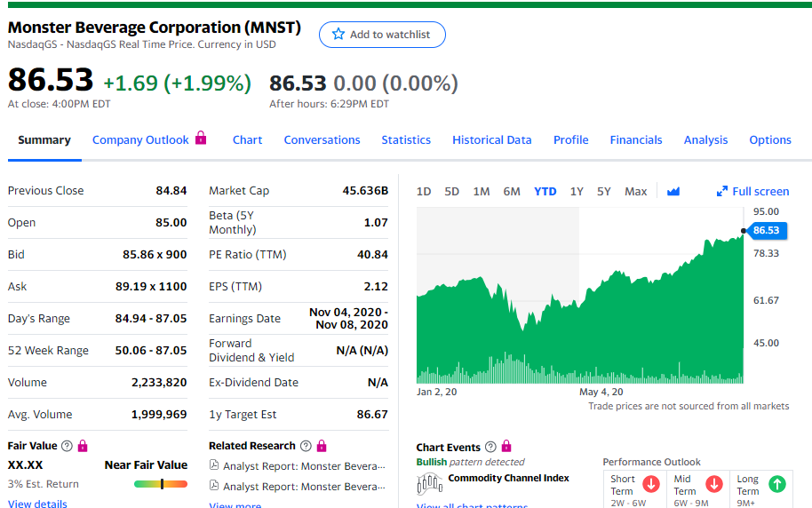
Task: Click the Long Term green up arrow
Action: pyautogui.click(x=776, y=484)
